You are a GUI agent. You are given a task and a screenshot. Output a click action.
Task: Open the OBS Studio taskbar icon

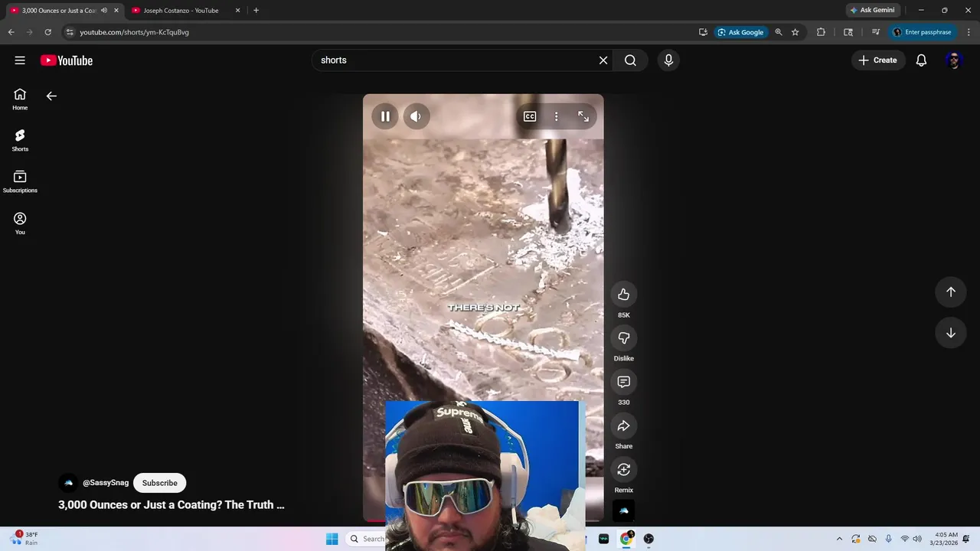(648, 539)
